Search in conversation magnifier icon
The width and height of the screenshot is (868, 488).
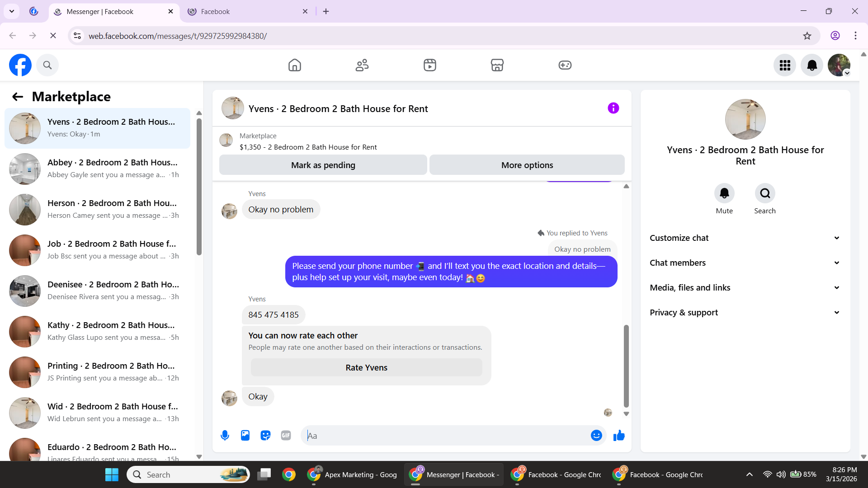pyautogui.click(x=765, y=193)
